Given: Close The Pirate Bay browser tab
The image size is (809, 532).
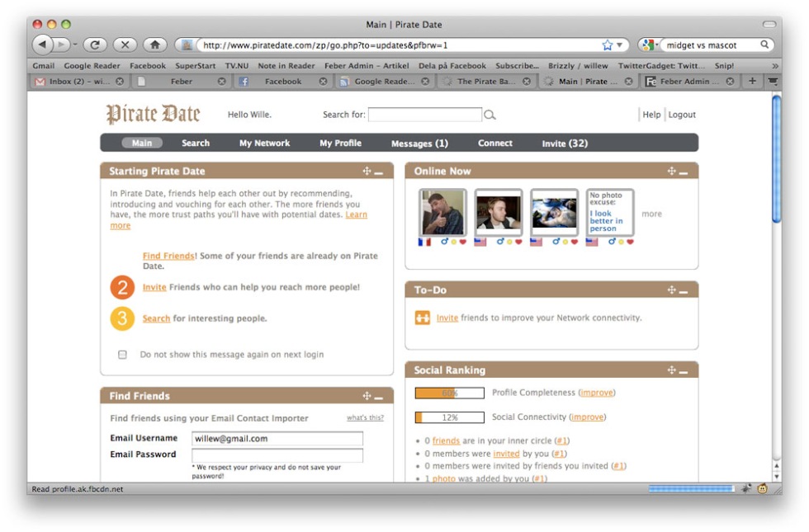Looking at the screenshot, I should coord(527,82).
